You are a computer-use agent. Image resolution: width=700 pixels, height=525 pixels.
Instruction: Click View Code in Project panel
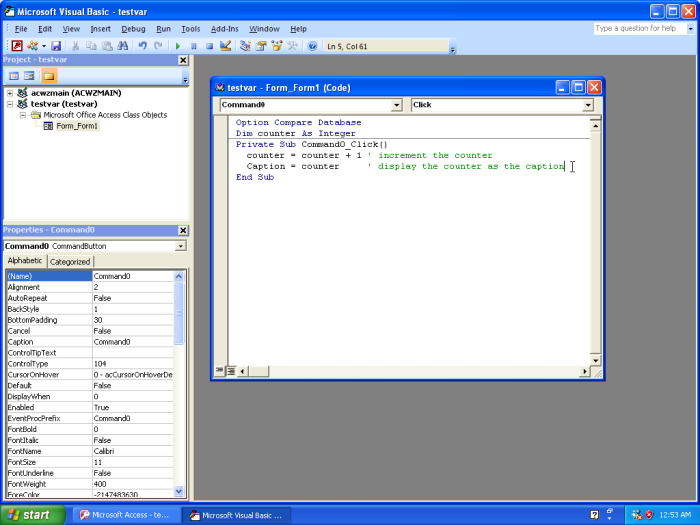[x=14, y=76]
